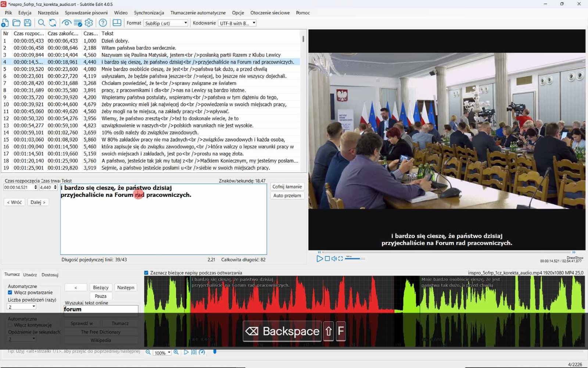Image resolution: width=588 pixels, height=368 pixels.
Task: Click the 'Cofnij łamanie' button
Action: [287, 187]
